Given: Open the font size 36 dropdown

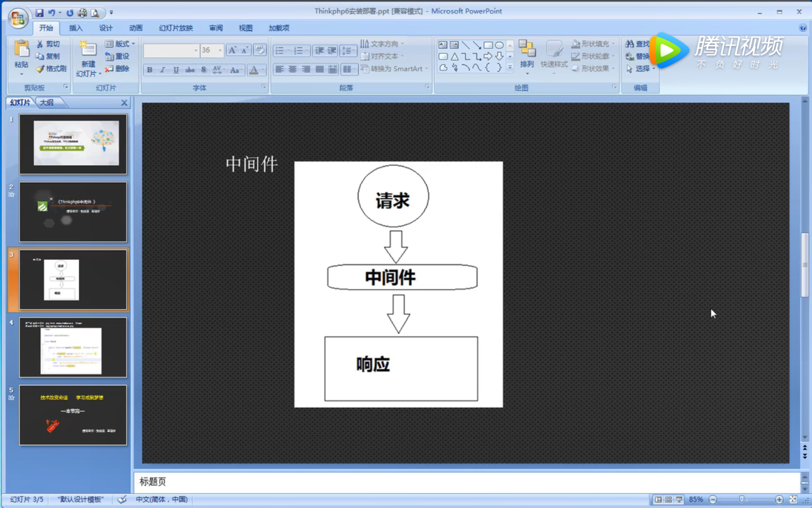Looking at the screenshot, I should point(220,50).
